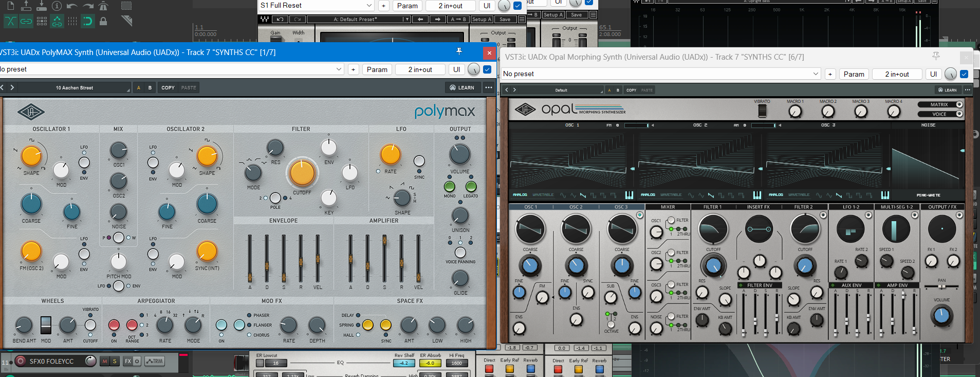This screenshot has width=980, height=377.
Task: Toggle grid lines icon
Action: [72, 21]
